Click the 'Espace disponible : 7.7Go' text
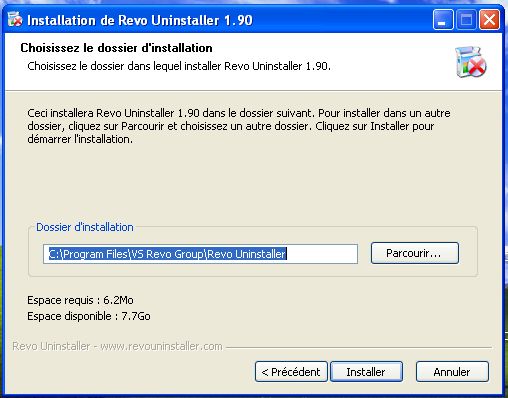Screen dimensions: 508x398 [x=89, y=316]
